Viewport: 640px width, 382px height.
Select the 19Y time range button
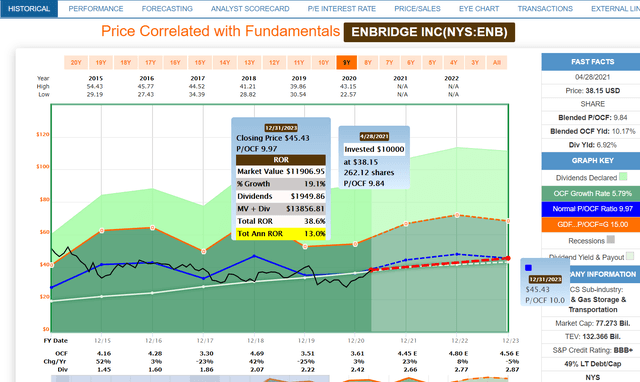pyautogui.click(x=101, y=62)
